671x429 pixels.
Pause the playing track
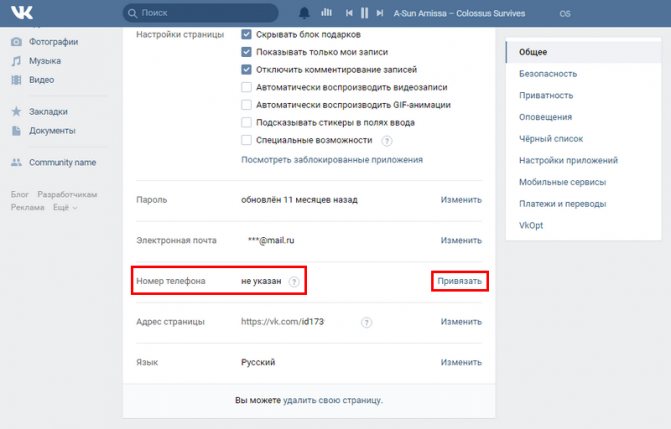[x=365, y=13]
